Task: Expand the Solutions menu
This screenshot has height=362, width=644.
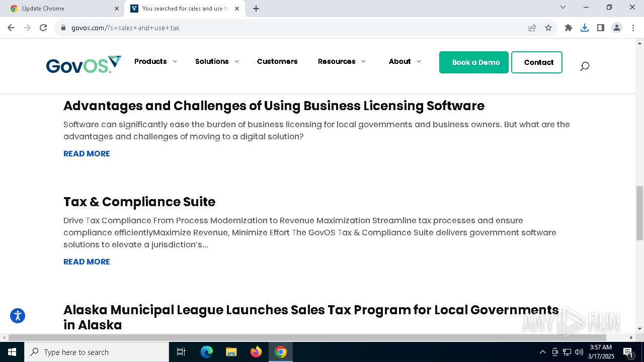Action: click(x=217, y=61)
